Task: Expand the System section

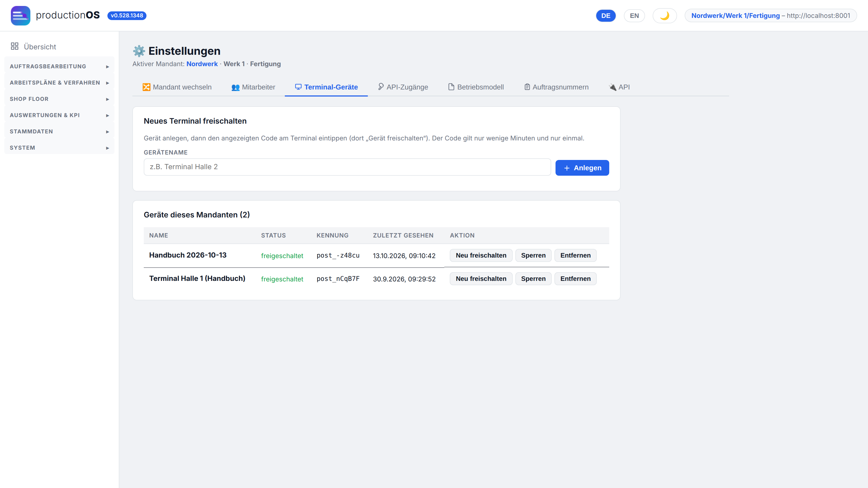Action: tap(59, 147)
